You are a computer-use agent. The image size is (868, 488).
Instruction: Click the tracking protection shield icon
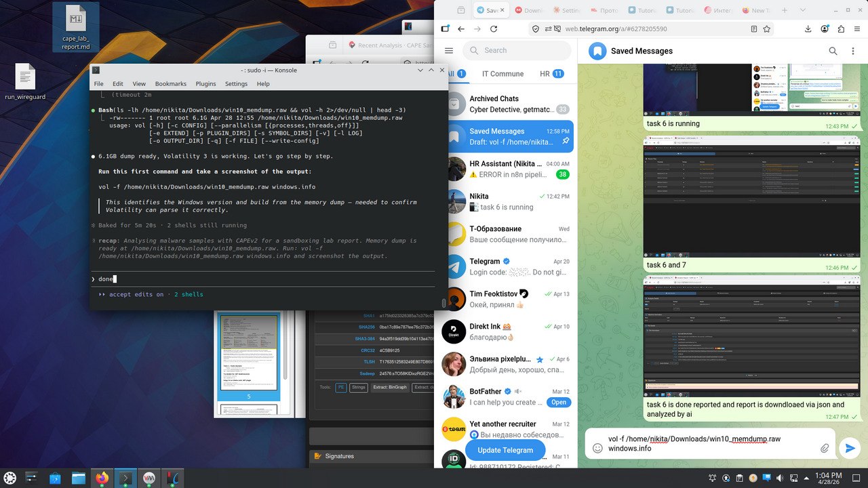click(536, 29)
